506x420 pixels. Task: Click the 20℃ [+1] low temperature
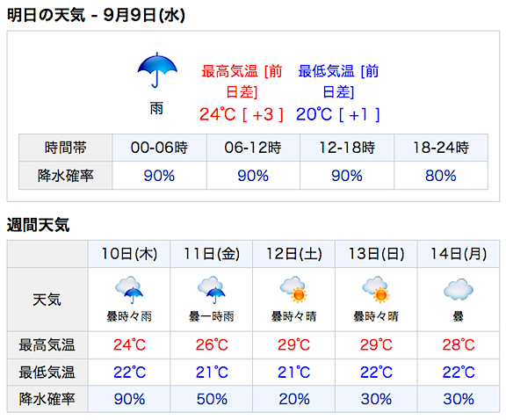[x=338, y=114]
